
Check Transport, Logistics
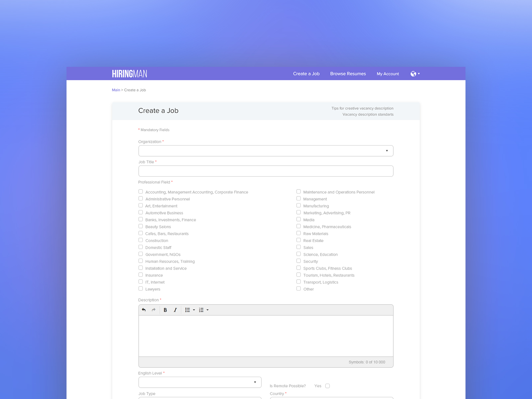point(299,282)
